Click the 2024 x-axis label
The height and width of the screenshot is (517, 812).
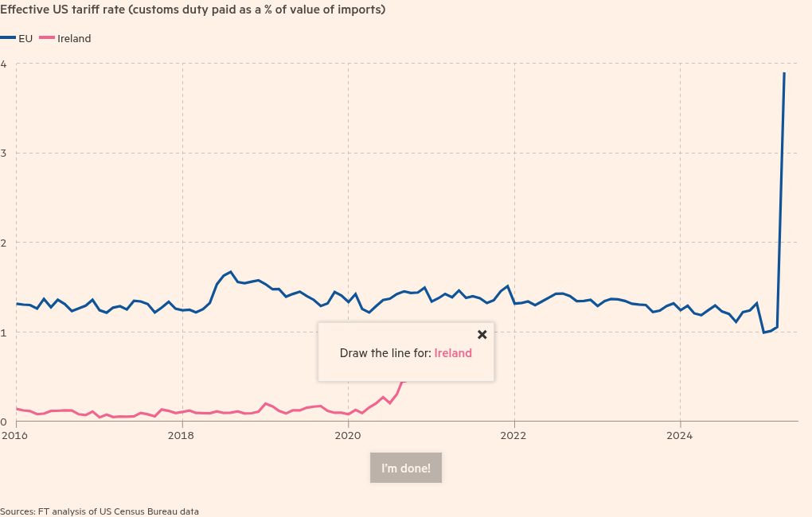tap(679, 435)
